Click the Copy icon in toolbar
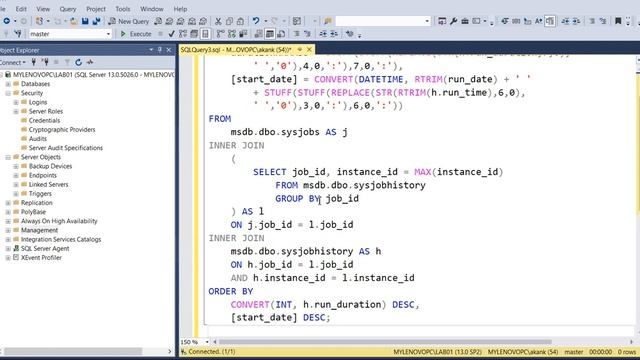Viewport: 640px width, 360px height. point(229,21)
